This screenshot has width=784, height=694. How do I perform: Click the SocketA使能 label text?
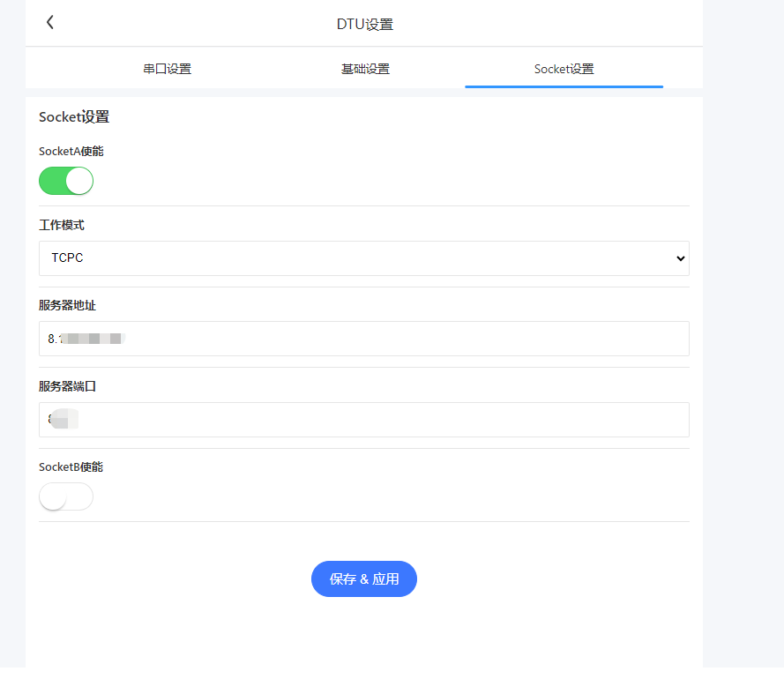71,152
